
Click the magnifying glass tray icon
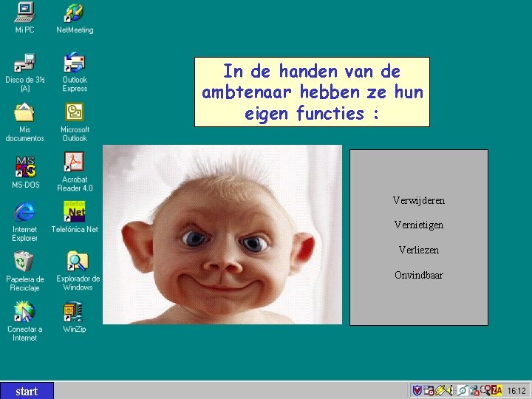pos(486,391)
